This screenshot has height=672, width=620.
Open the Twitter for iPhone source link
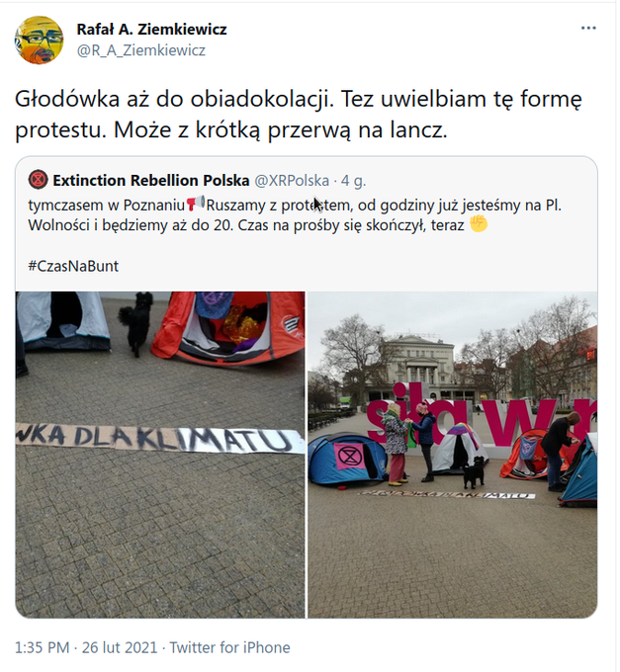(229, 647)
